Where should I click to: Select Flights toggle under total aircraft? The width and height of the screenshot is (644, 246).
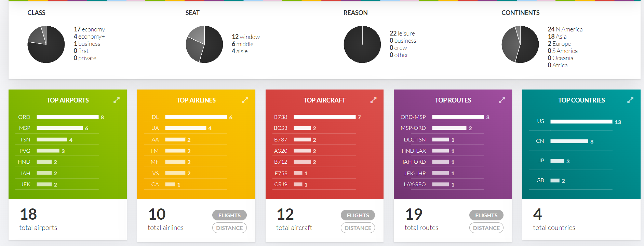tap(358, 215)
